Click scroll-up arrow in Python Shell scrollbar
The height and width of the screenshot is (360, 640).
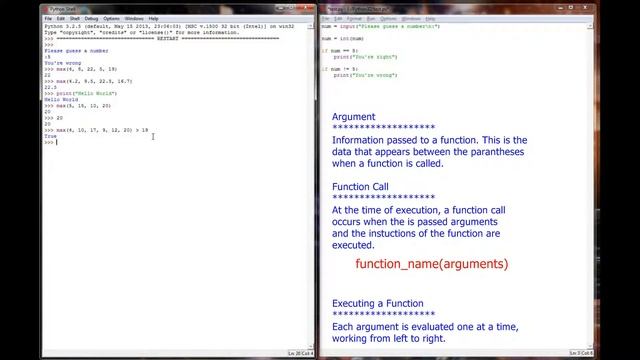tap(311, 27)
